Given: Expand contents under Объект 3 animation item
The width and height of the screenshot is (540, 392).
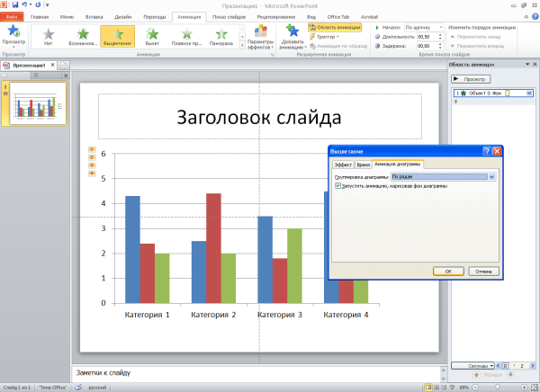Looking at the screenshot, I should coord(456,102).
